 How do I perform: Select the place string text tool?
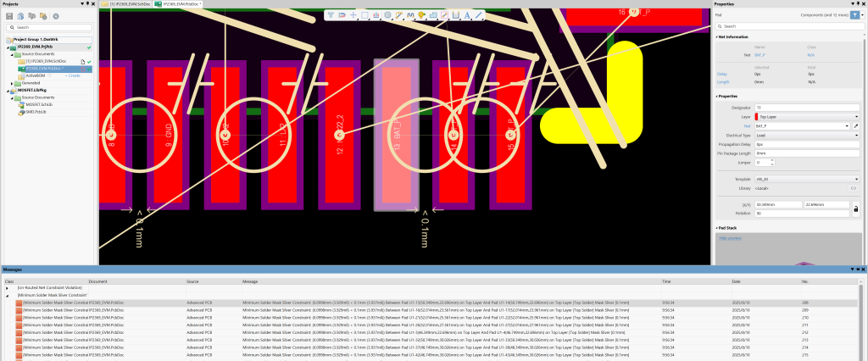point(467,15)
